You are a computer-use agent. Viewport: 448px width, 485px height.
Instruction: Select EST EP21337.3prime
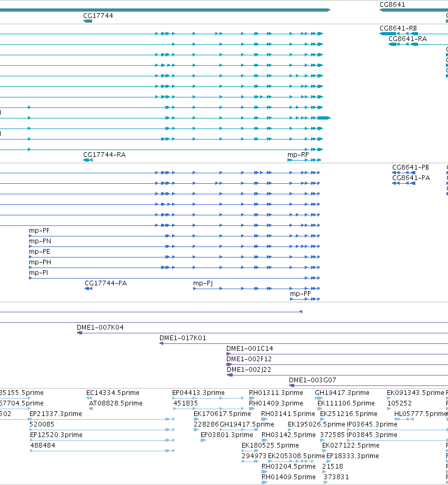click(x=56, y=414)
